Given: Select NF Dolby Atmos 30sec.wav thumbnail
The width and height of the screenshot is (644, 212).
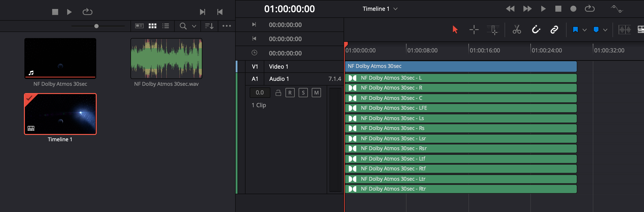Looking at the screenshot, I should point(166,58).
